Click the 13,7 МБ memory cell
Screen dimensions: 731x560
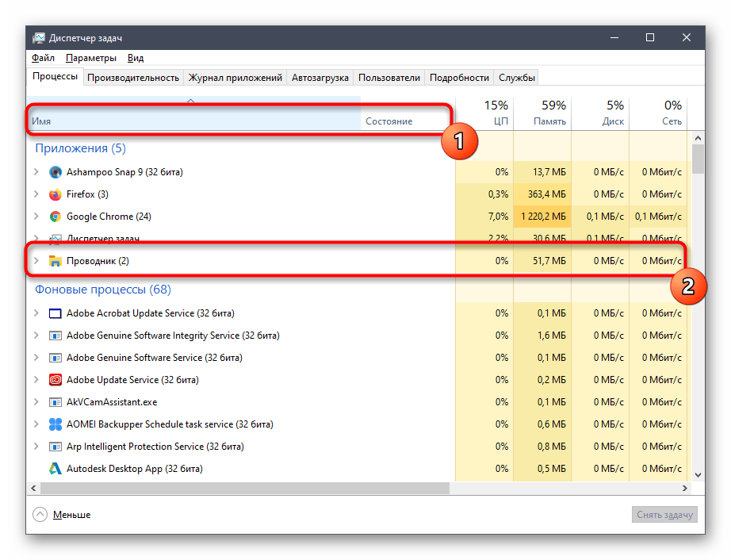click(x=542, y=172)
